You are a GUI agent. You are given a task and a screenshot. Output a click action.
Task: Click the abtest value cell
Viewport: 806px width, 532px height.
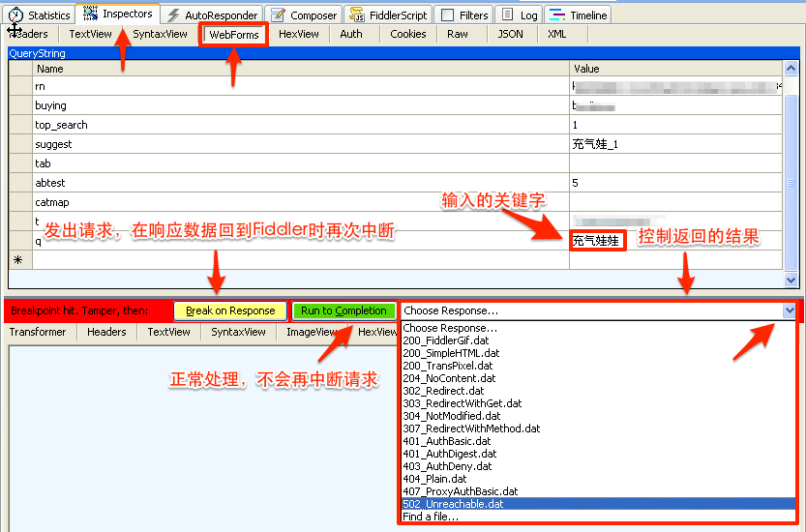(676, 183)
